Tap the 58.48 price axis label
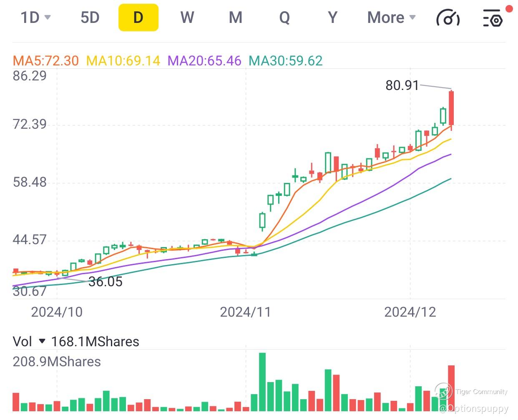Image resolution: width=518 pixels, height=420 pixels. tap(30, 182)
